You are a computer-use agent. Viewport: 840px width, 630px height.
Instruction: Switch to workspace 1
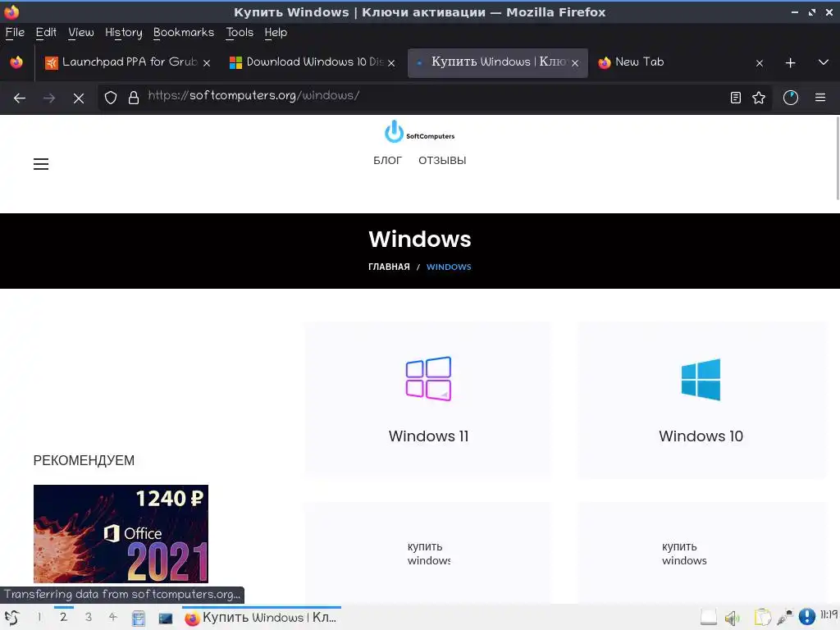(39, 618)
